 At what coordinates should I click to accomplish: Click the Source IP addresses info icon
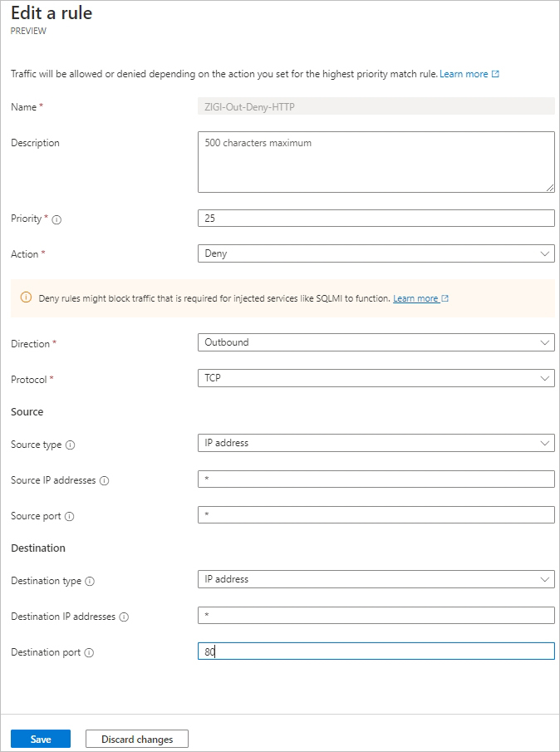pyautogui.click(x=105, y=480)
